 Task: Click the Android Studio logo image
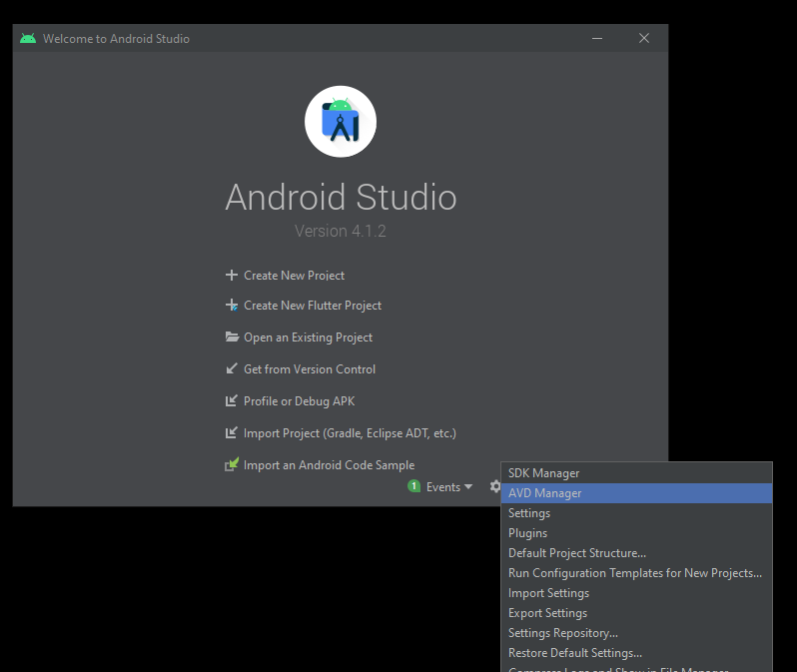pyautogui.click(x=341, y=122)
